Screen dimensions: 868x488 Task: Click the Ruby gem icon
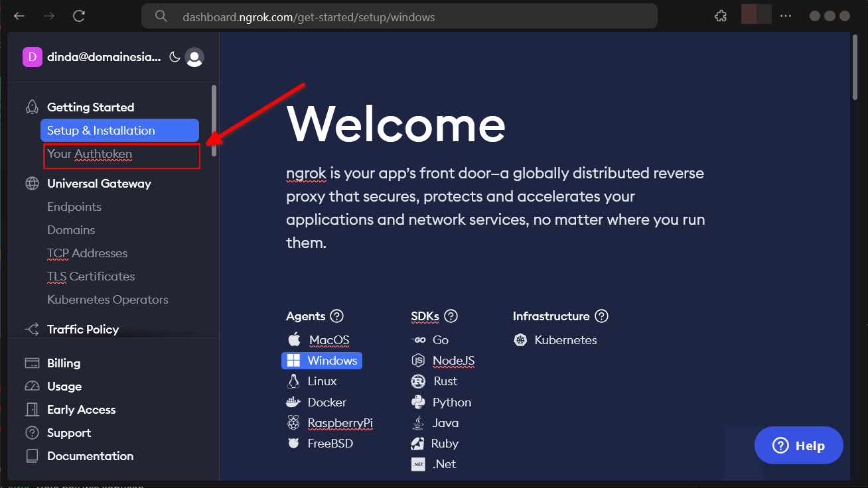point(417,444)
